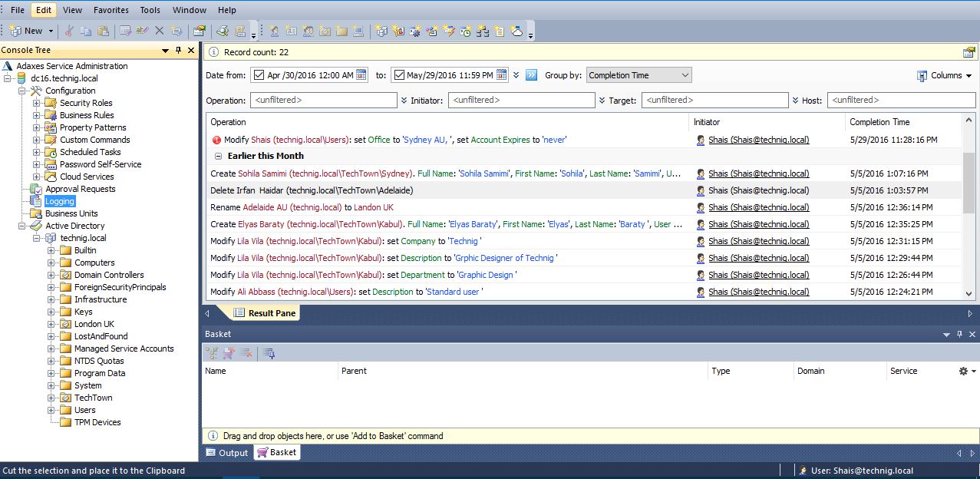Viewport: 980px width, 479px height.
Task: Click the Paste clipboard icon in the toolbar
Action: pos(103,31)
